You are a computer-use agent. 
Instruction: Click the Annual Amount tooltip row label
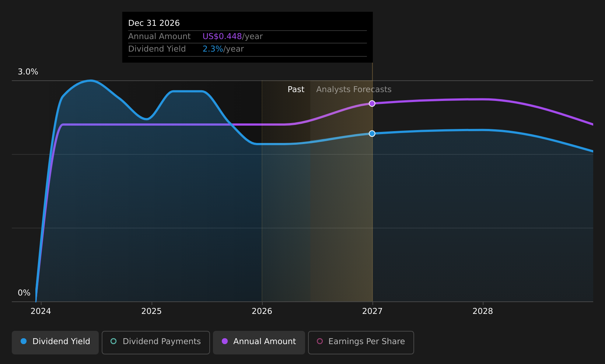[159, 36]
